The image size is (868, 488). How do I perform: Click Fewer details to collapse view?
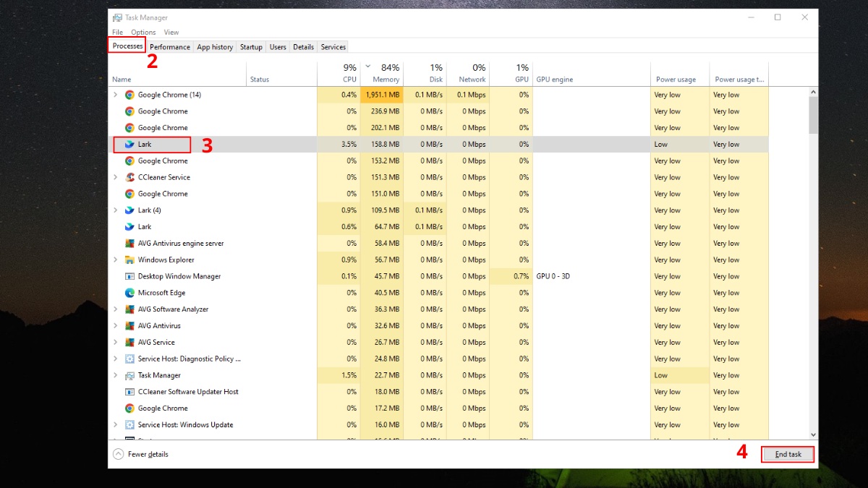pyautogui.click(x=147, y=454)
